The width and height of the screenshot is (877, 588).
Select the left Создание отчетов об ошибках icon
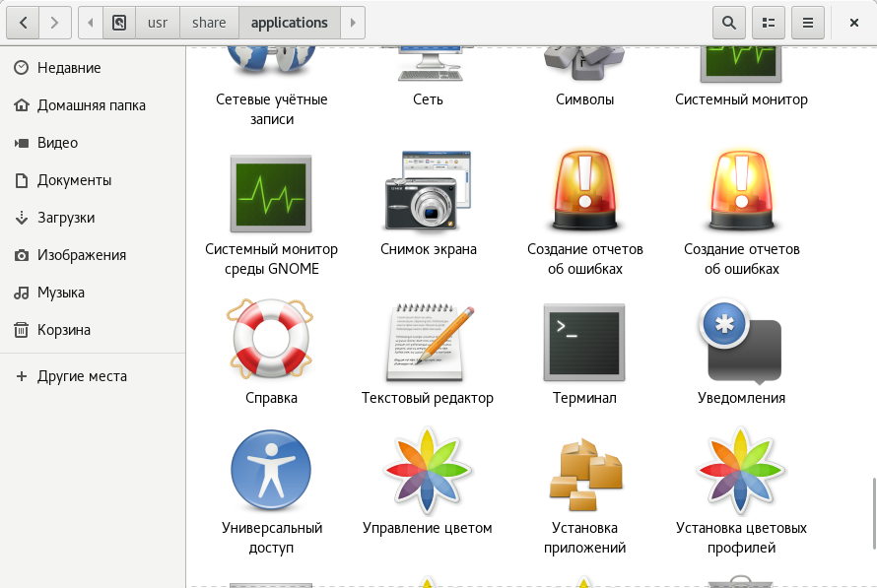[x=585, y=191]
